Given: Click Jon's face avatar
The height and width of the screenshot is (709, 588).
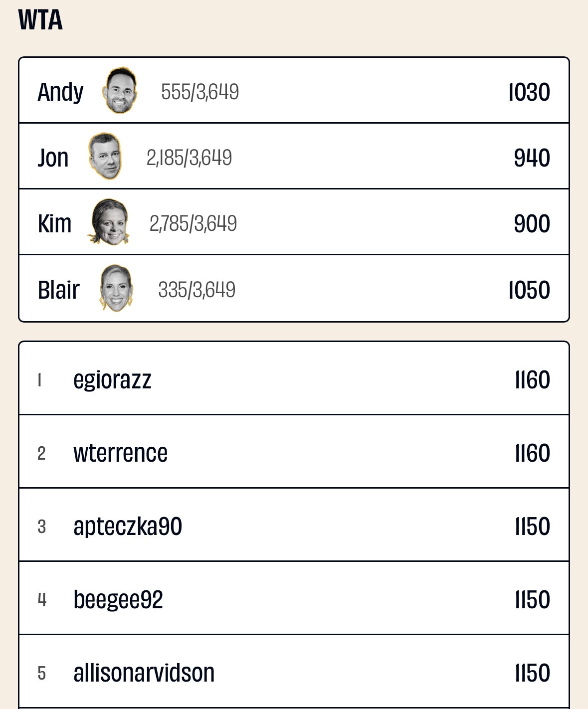Looking at the screenshot, I should click(105, 156).
